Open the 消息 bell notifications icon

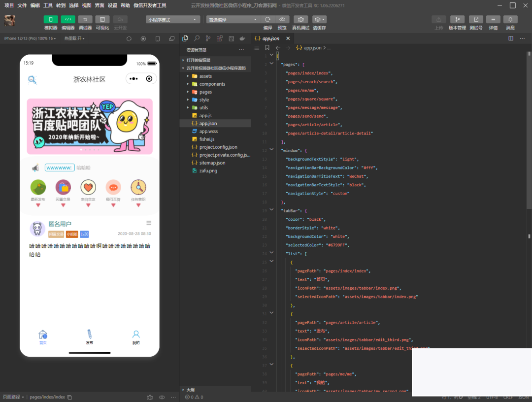pyautogui.click(x=510, y=19)
